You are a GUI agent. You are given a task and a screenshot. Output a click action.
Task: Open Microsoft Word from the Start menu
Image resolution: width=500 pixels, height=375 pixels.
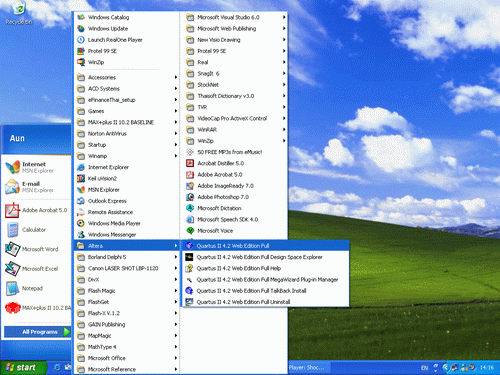pos(37,249)
